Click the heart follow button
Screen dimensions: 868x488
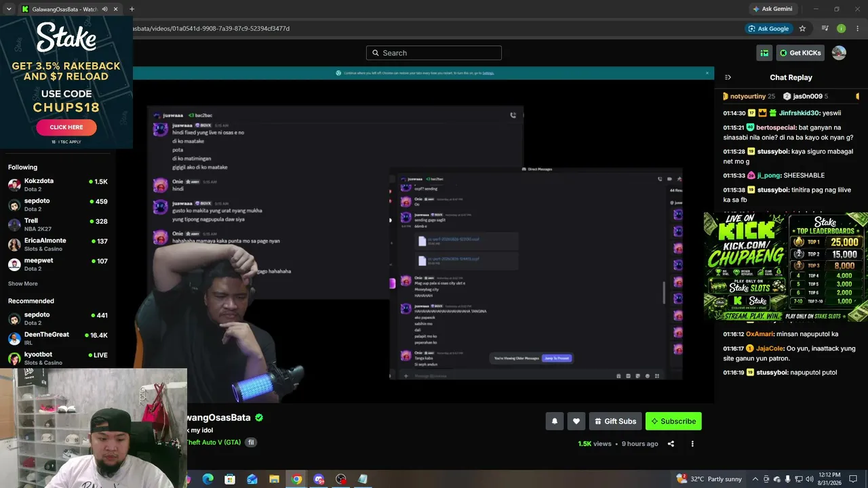tap(576, 421)
